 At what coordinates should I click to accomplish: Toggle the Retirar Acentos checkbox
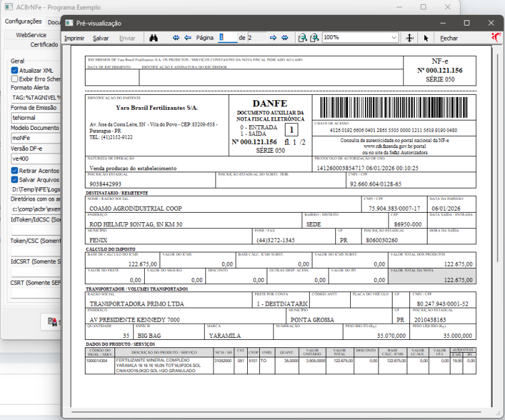[x=15, y=170]
